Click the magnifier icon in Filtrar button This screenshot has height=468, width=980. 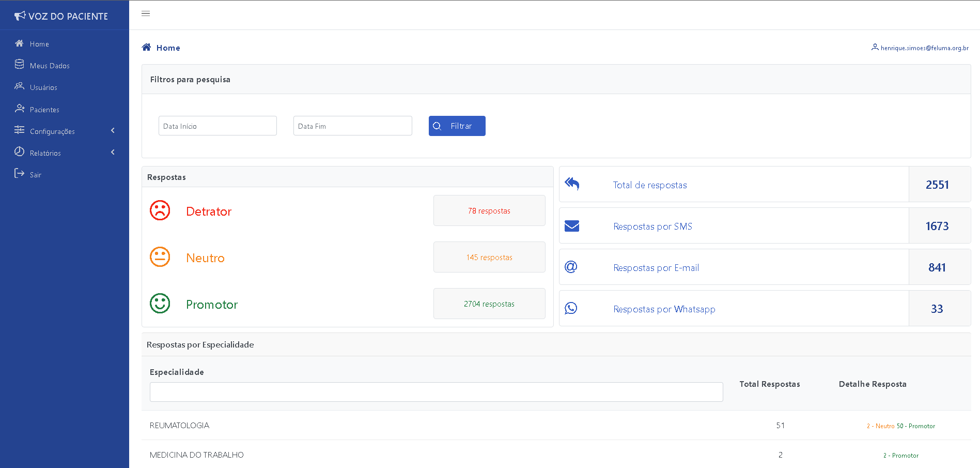[x=437, y=126]
